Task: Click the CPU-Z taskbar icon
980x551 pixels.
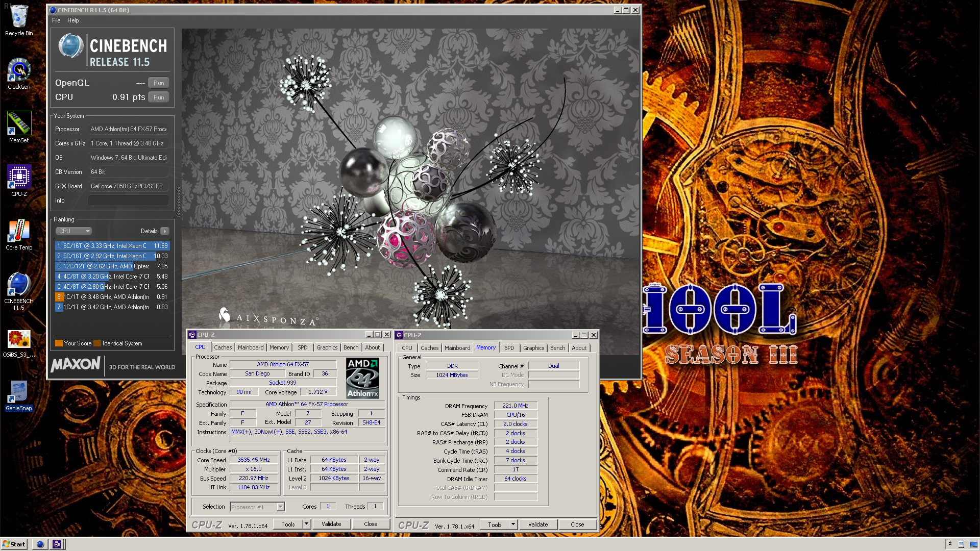Action: (x=57, y=544)
